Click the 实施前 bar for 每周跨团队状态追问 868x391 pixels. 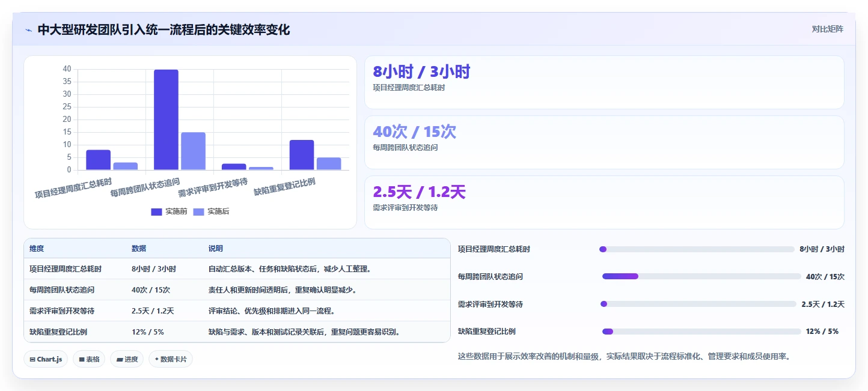166,120
